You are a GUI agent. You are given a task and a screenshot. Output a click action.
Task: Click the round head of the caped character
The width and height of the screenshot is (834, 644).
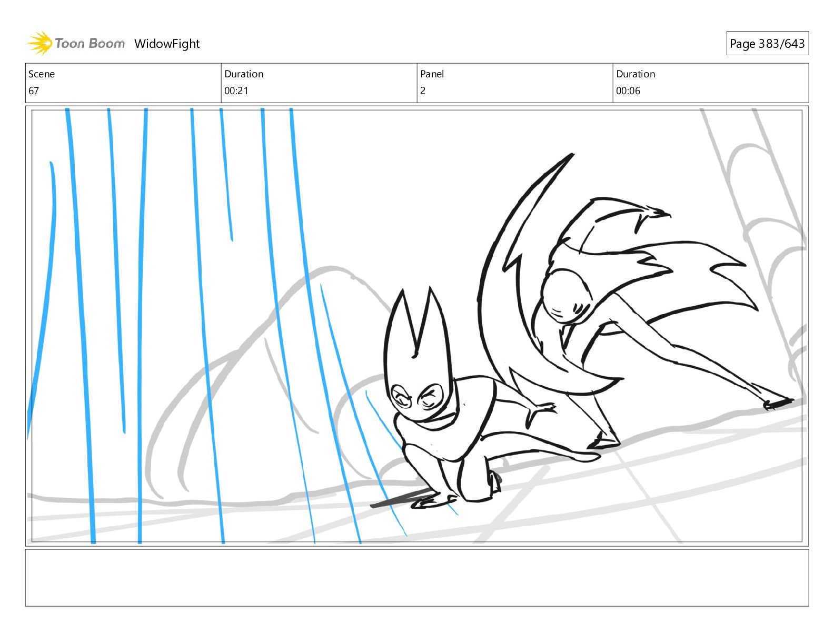pyautogui.click(x=564, y=295)
